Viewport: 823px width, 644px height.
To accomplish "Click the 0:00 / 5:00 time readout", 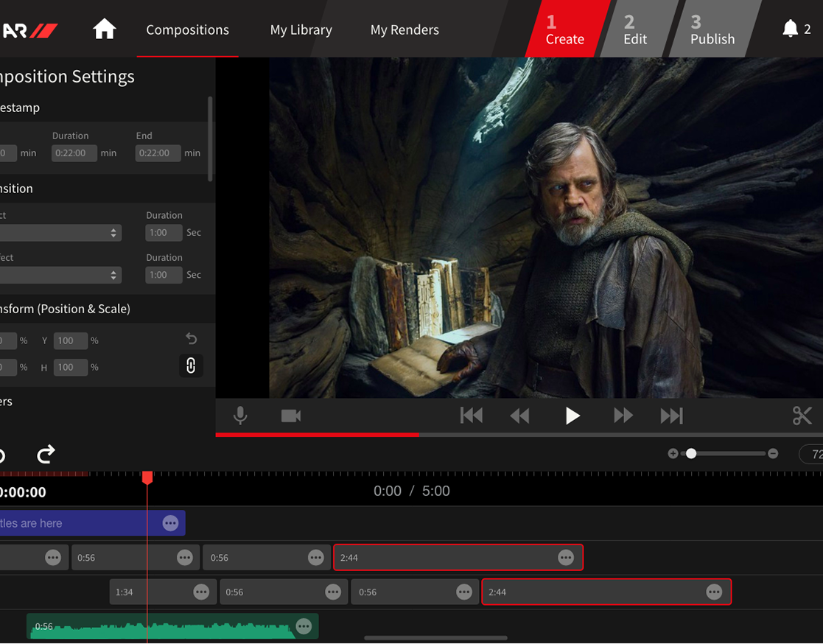I will click(411, 491).
